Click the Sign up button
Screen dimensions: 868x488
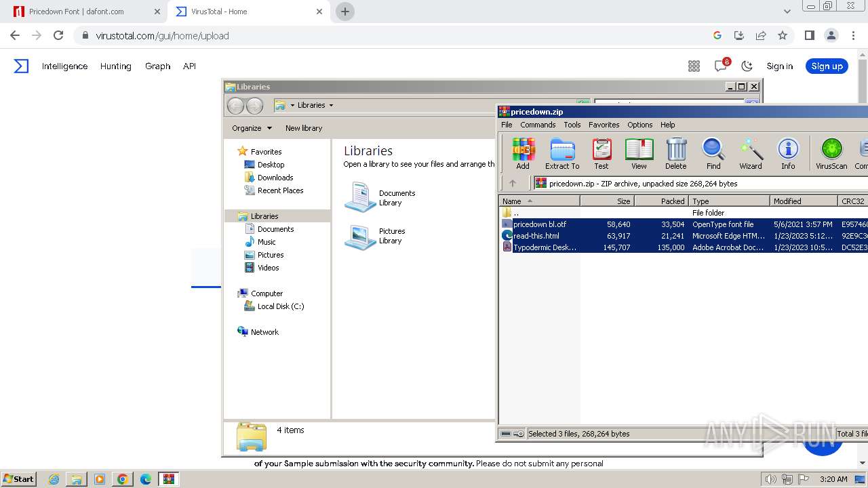827,66
